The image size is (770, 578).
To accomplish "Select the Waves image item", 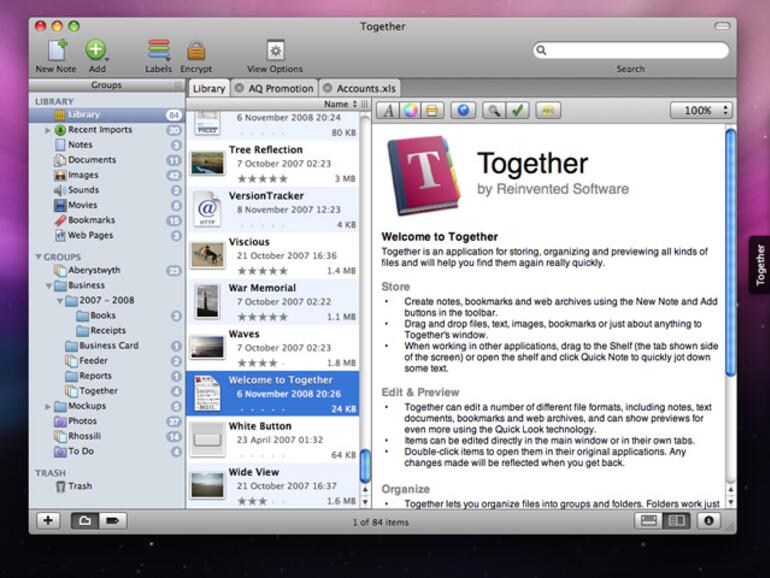I will 273,348.
